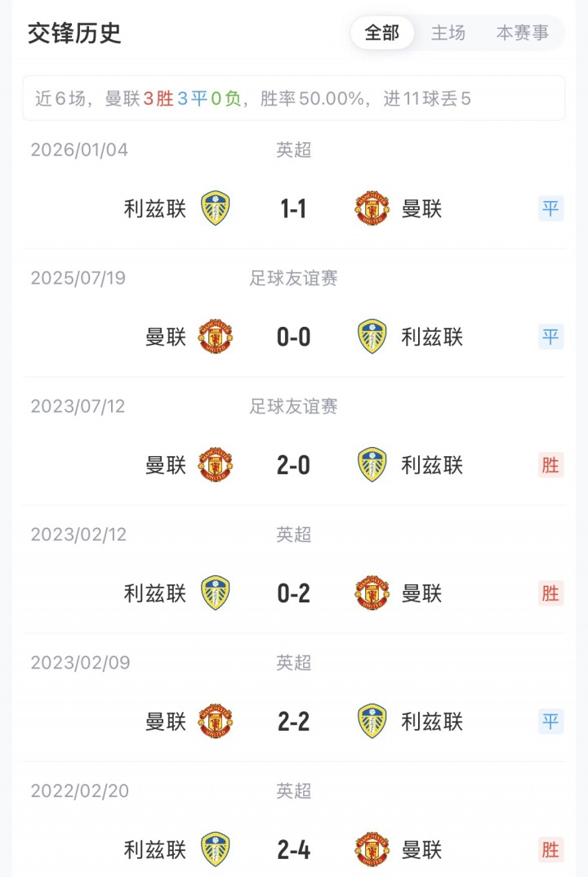Click Manchester United crest in 2-2 match
The height and width of the screenshot is (877, 588).
pyautogui.click(x=216, y=722)
